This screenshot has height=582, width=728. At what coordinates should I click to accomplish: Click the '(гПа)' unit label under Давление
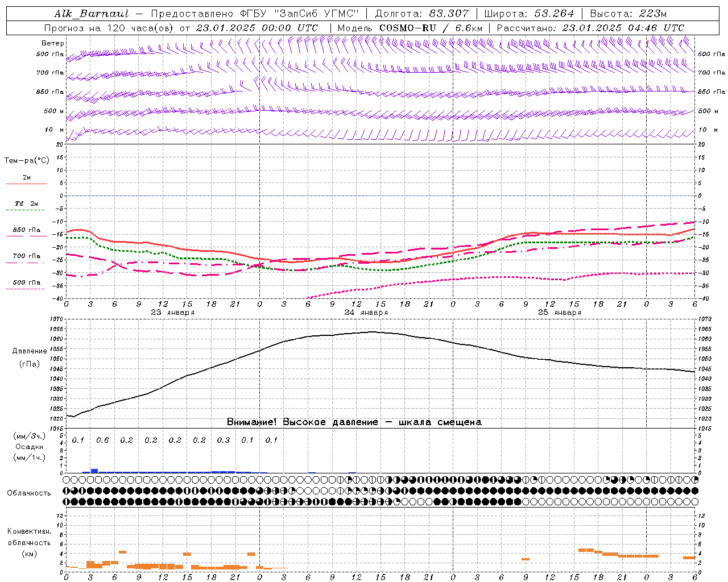pos(30,364)
